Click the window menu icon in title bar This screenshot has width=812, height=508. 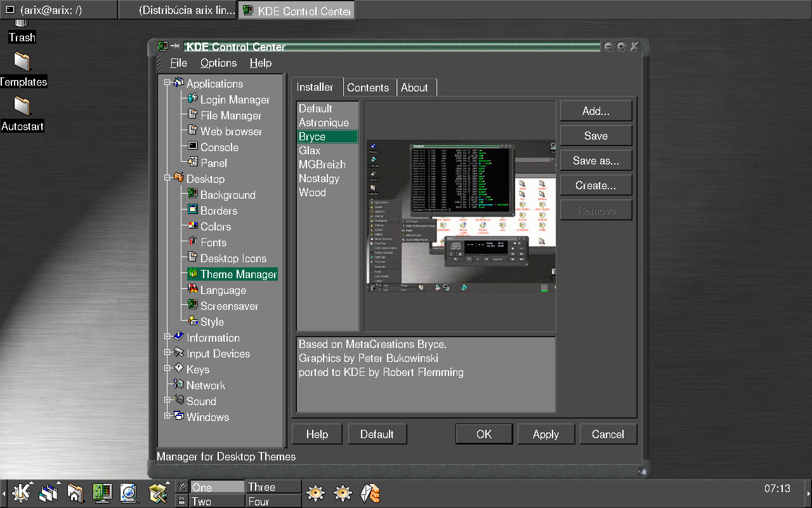click(x=162, y=46)
